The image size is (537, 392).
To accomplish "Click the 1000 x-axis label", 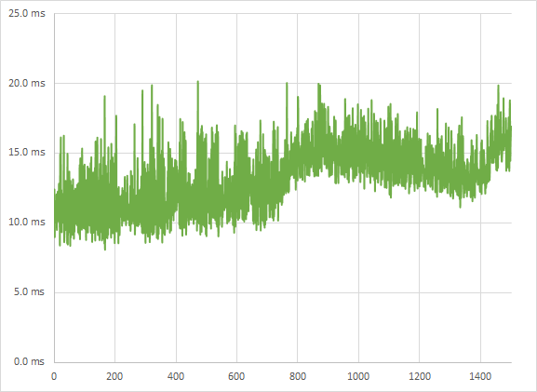I will (358, 376).
